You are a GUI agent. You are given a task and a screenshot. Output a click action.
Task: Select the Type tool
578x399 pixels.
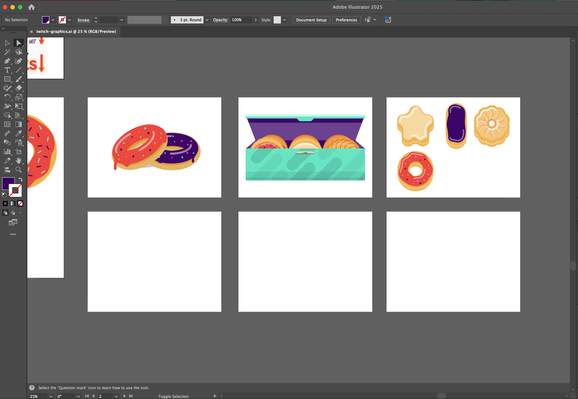pyautogui.click(x=7, y=70)
